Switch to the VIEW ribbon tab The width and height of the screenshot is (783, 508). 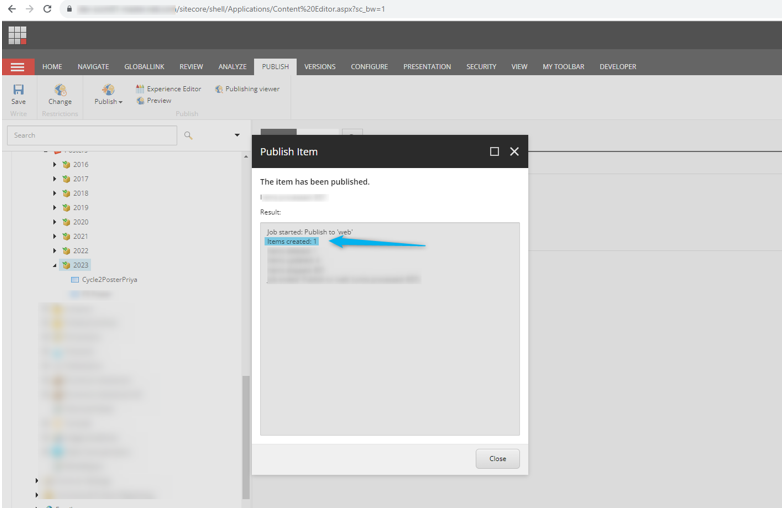coord(519,67)
